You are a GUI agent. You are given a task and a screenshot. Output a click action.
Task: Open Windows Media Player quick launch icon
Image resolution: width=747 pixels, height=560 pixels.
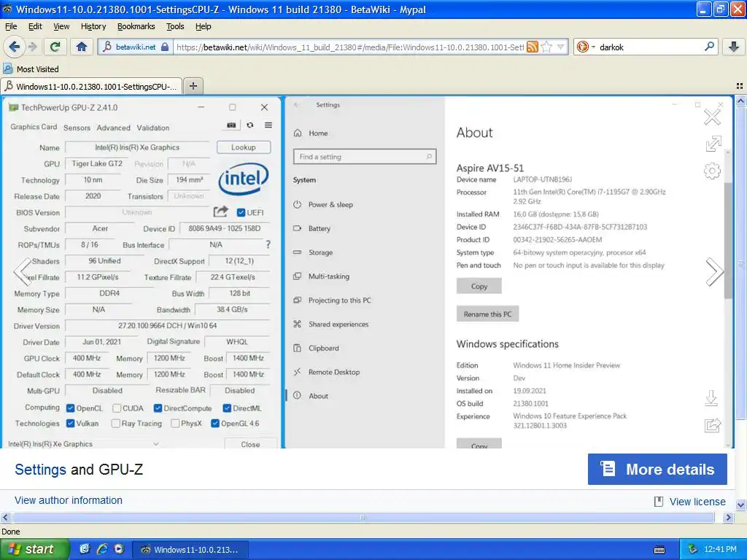pyautogui.click(x=119, y=548)
